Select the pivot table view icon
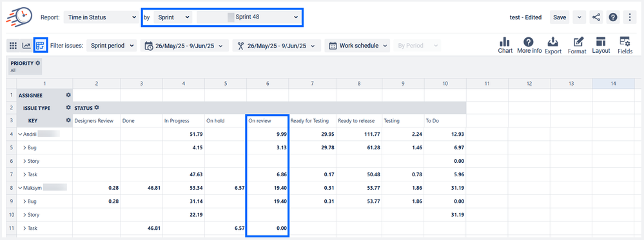 point(40,46)
